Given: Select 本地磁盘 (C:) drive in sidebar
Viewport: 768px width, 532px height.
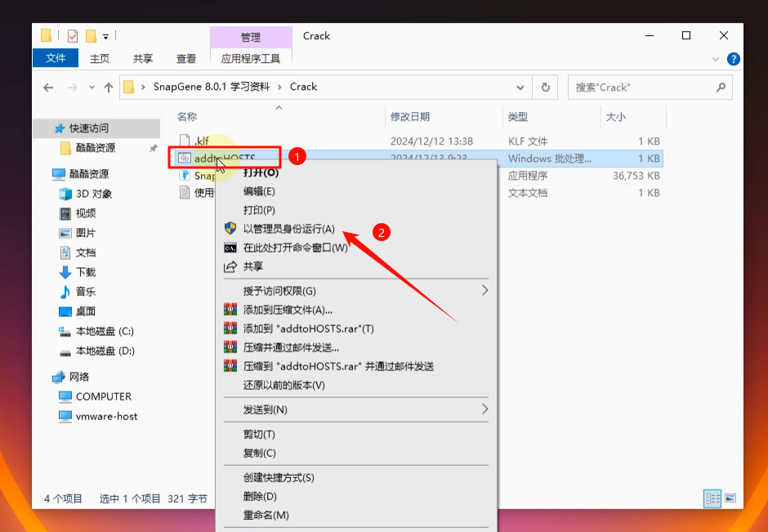Looking at the screenshot, I should pyautogui.click(x=104, y=331).
